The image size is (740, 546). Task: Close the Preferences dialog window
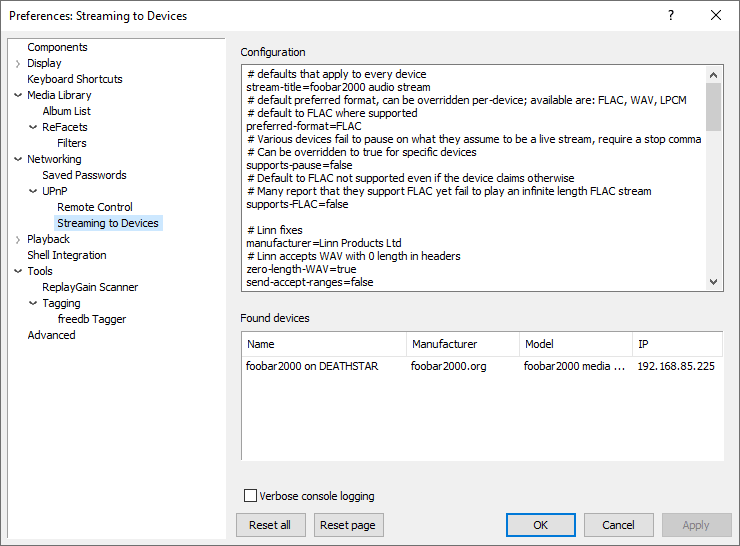click(x=715, y=15)
